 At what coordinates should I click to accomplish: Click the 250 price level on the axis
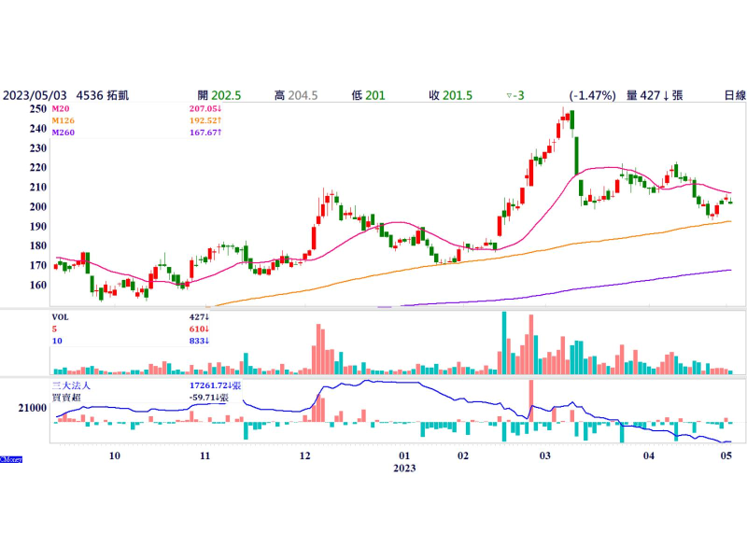pyautogui.click(x=37, y=109)
